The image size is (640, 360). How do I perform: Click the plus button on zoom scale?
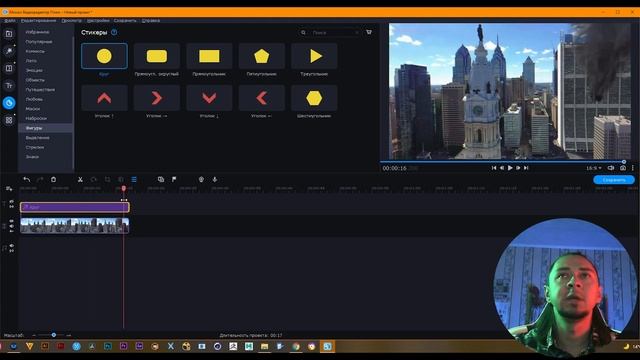click(x=69, y=335)
